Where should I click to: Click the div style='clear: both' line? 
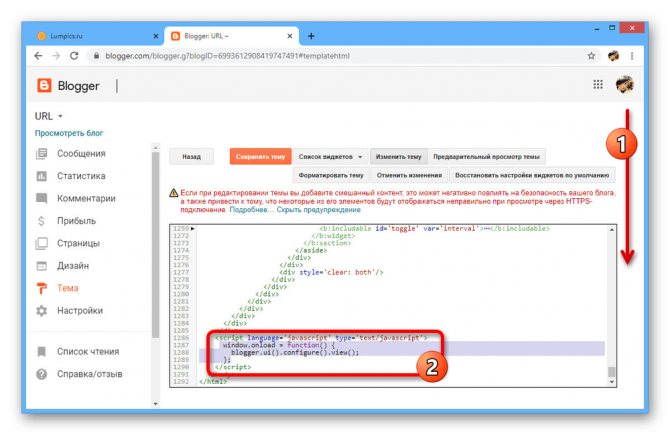click(331, 272)
